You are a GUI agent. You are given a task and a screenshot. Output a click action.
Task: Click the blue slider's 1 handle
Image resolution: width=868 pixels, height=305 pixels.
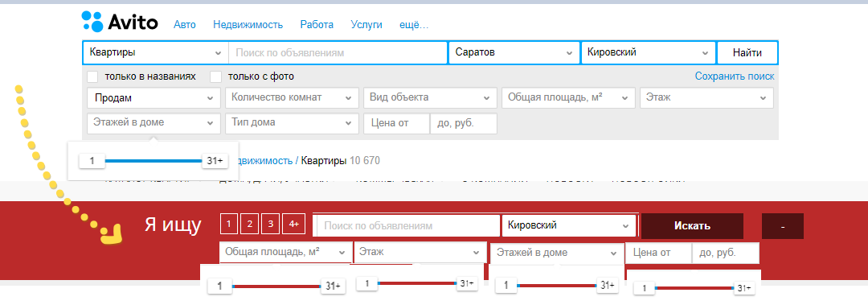point(92,161)
